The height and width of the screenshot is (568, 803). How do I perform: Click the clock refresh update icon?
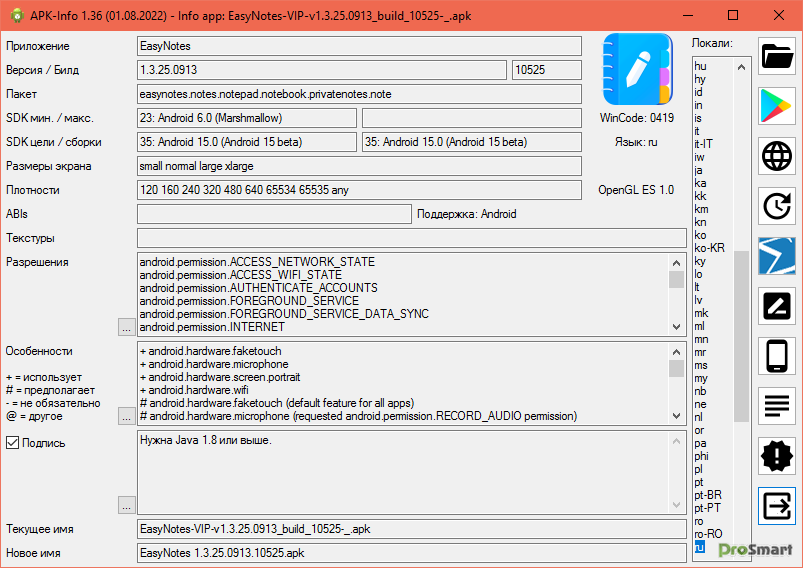[777, 206]
